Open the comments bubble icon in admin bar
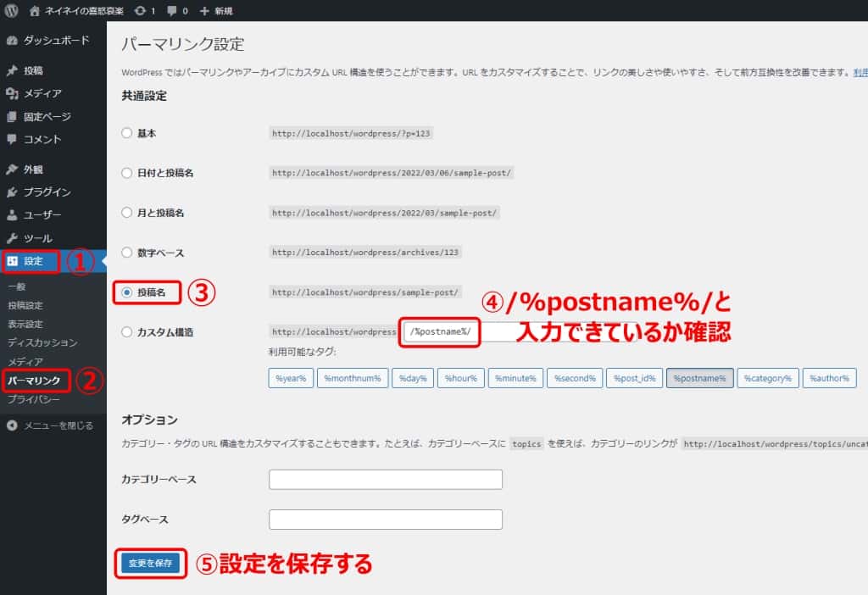 172,10
